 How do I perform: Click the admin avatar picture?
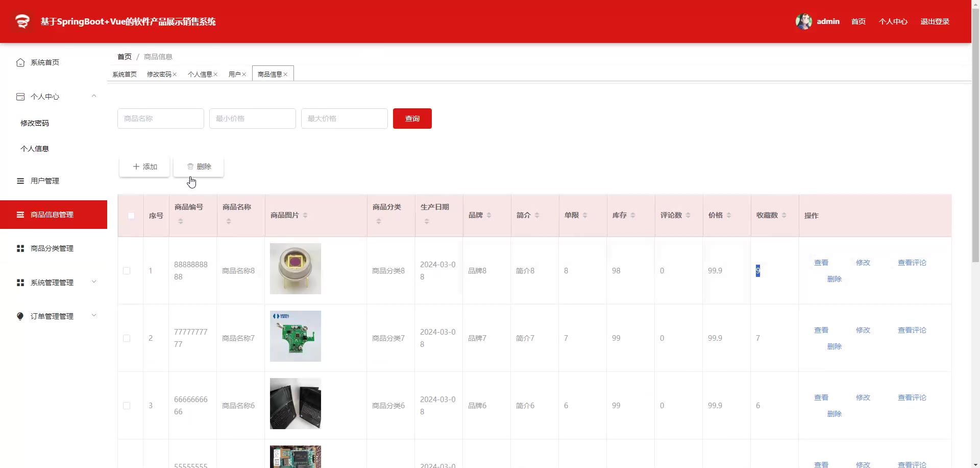tap(803, 21)
